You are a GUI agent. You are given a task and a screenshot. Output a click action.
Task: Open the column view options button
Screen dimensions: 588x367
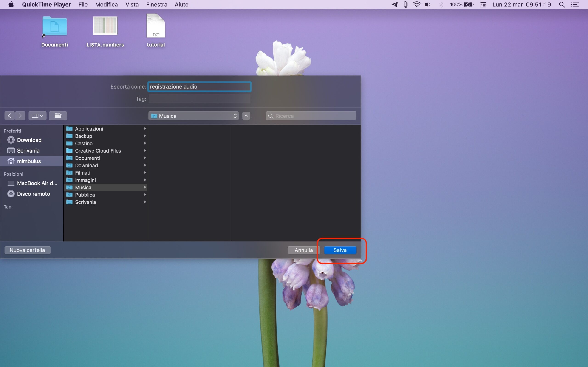coord(37,116)
